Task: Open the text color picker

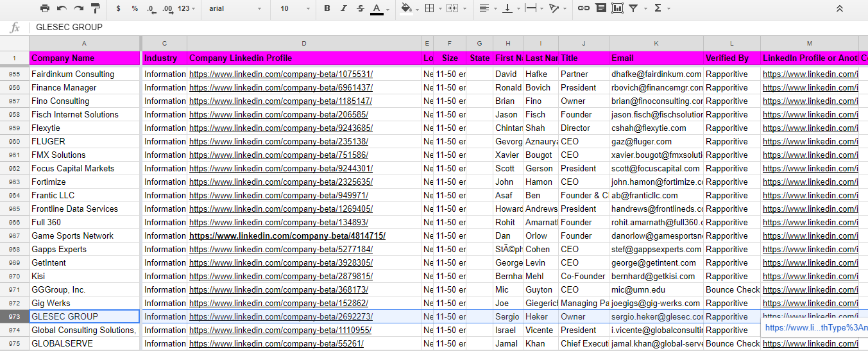Action: (x=377, y=8)
